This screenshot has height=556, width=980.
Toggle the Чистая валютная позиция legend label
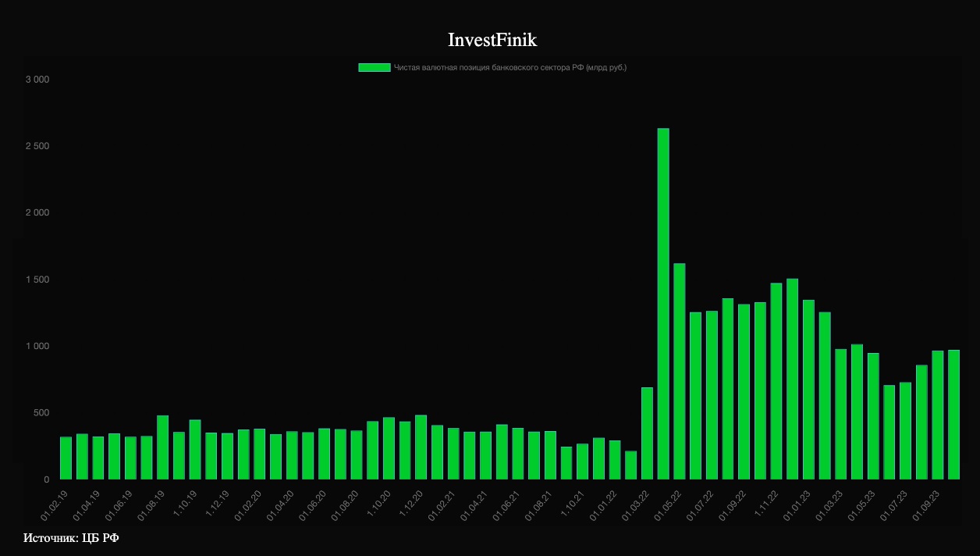510,68
